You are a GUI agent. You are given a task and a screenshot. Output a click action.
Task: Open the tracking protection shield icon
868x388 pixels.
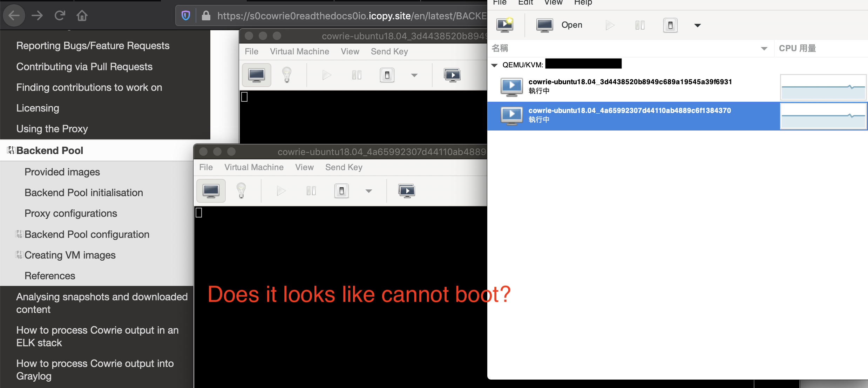(185, 15)
